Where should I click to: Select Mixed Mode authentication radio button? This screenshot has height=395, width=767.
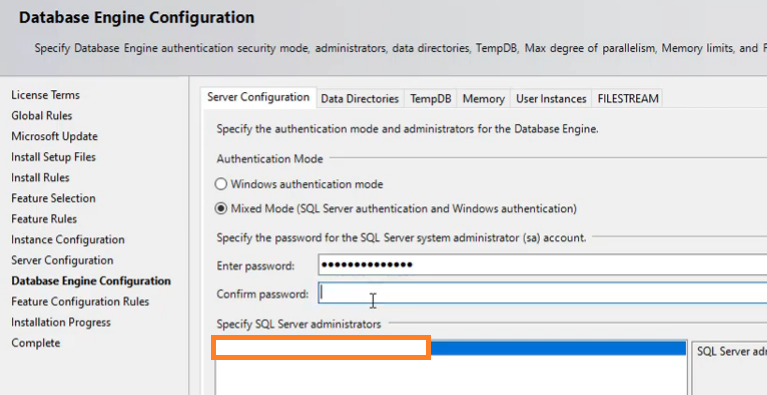221,209
